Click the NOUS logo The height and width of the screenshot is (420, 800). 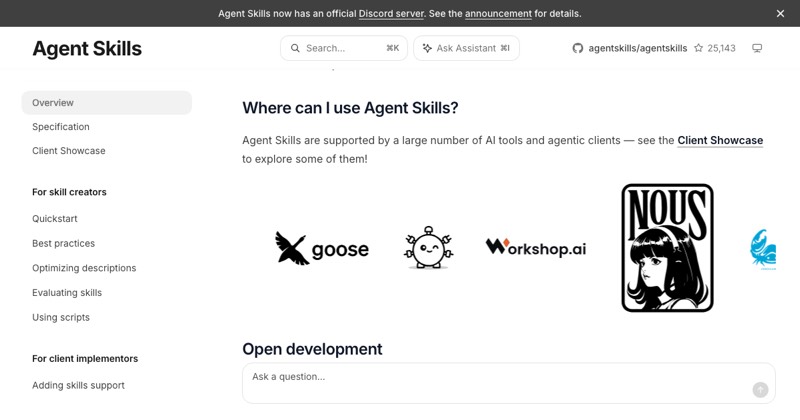coord(667,248)
